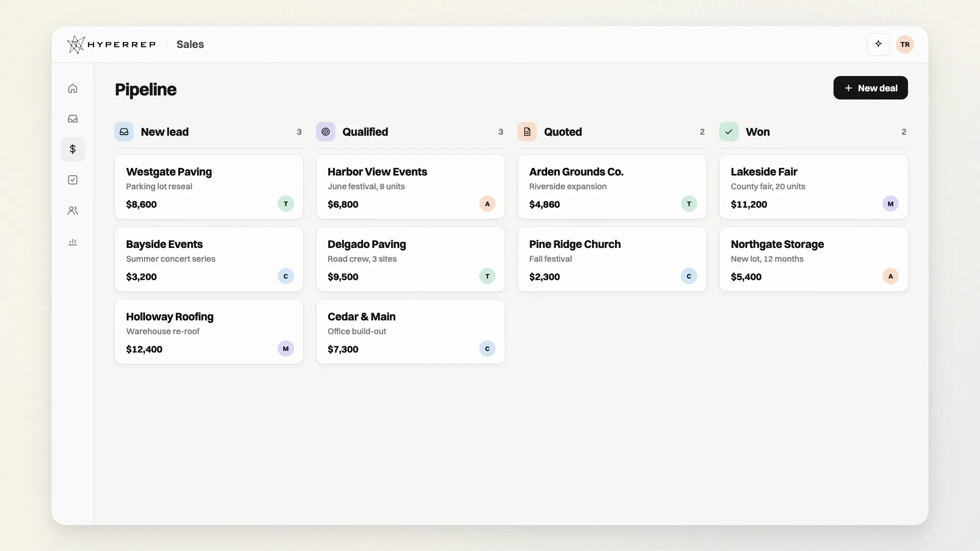This screenshot has width=980, height=551.
Task: Click the $12,400 amount on Holloway Roofing
Action: (x=144, y=349)
